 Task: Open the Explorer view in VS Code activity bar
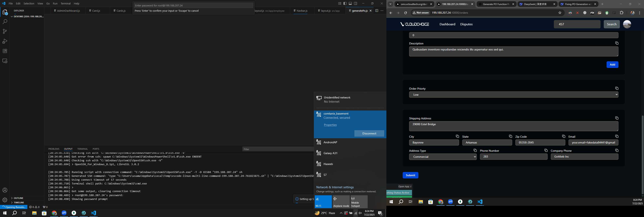tap(5, 12)
